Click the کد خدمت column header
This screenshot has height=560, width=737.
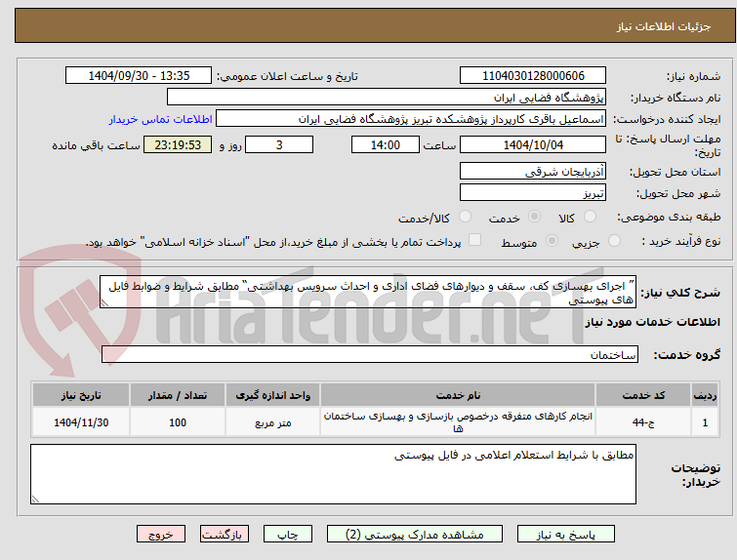(x=643, y=395)
